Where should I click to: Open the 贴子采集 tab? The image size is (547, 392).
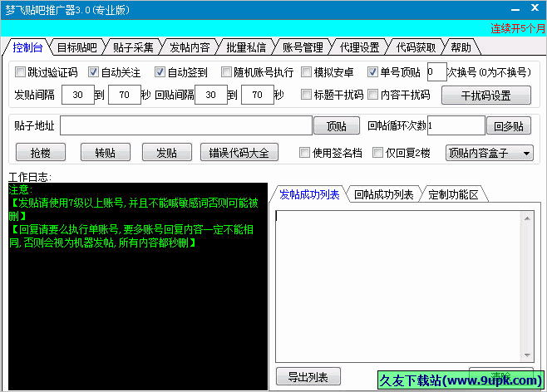pyautogui.click(x=133, y=47)
